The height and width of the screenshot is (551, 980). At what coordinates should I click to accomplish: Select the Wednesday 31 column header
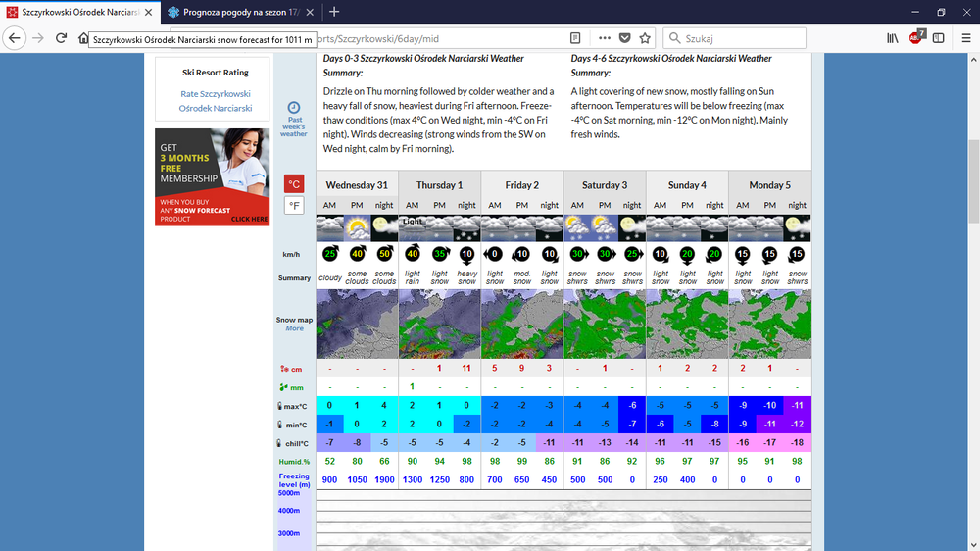tap(357, 185)
